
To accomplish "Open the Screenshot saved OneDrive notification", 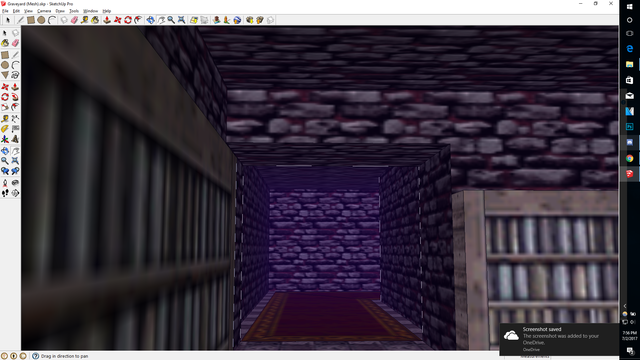I will pos(559,339).
